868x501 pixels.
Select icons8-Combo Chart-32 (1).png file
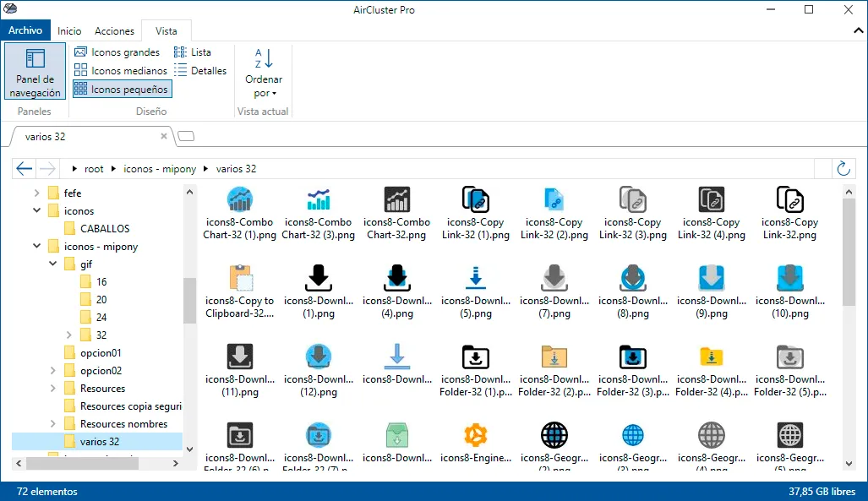click(240, 214)
